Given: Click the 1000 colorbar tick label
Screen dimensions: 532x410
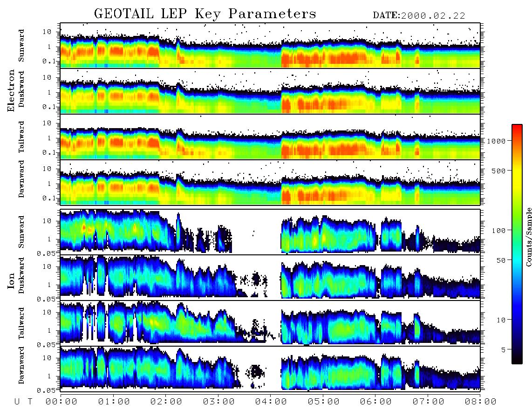Looking at the screenshot, I should (497, 141).
